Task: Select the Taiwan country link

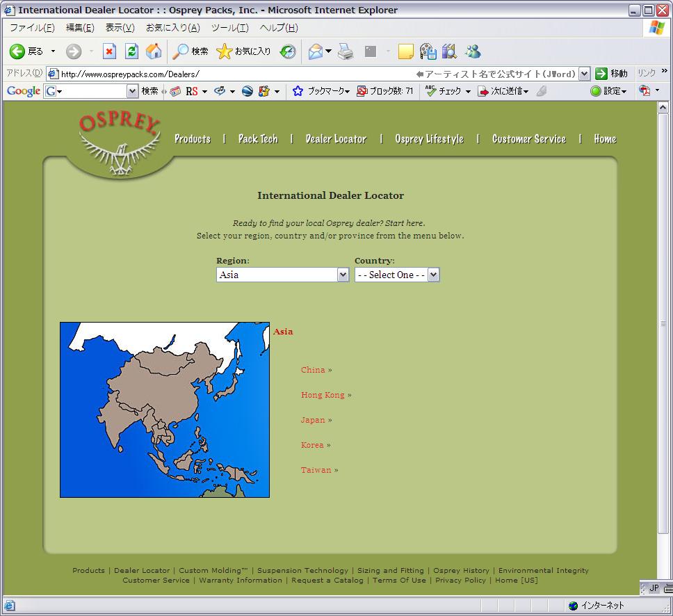Action: [x=316, y=470]
